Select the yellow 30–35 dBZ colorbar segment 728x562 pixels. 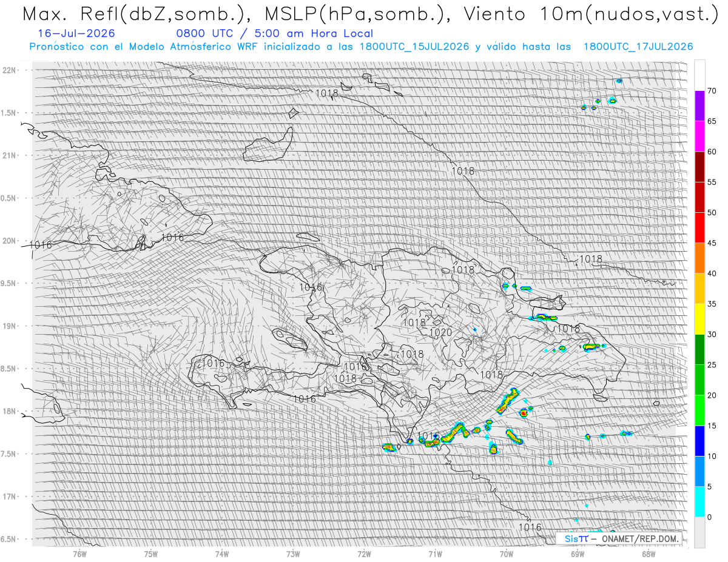point(699,319)
